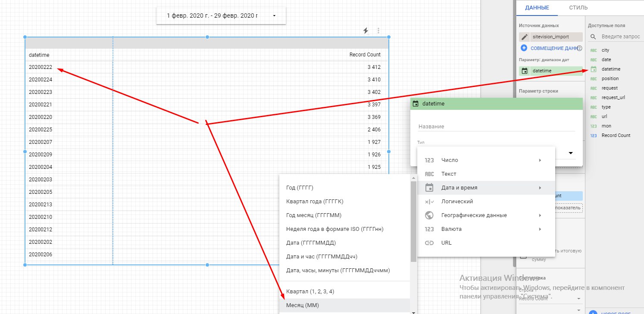Click the lightning bolt icon above the table
Screen dimensions: 644x314
[x=366, y=31]
